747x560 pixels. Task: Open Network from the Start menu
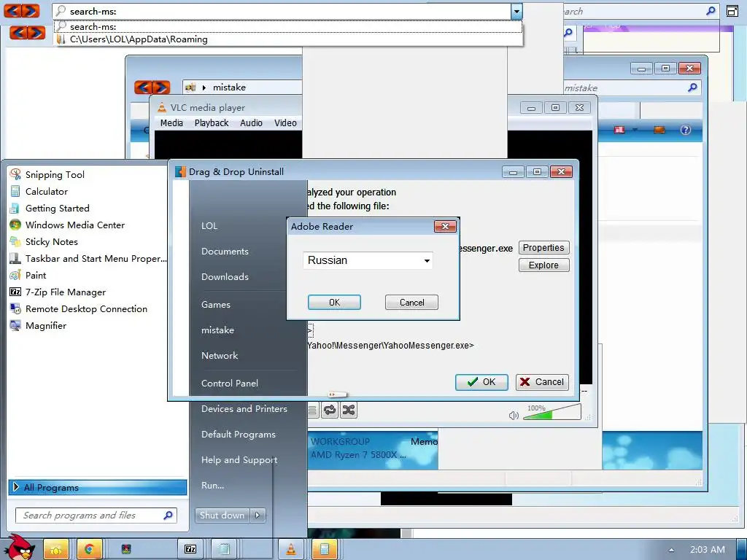pos(220,356)
